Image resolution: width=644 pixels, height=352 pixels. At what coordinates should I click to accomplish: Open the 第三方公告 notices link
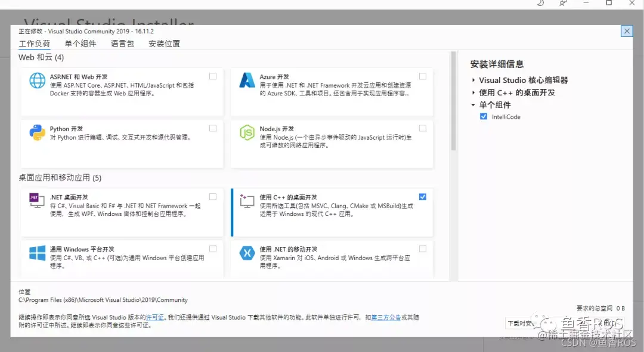click(x=386, y=317)
